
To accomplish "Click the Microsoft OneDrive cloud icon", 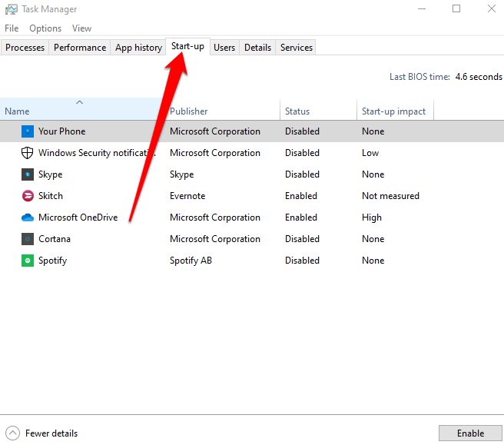I will point(28,218).
